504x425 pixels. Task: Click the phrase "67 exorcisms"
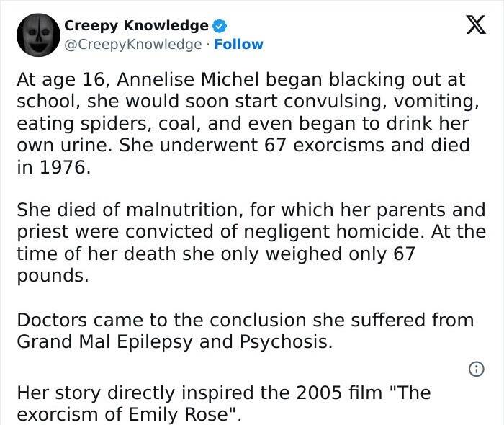324,145
